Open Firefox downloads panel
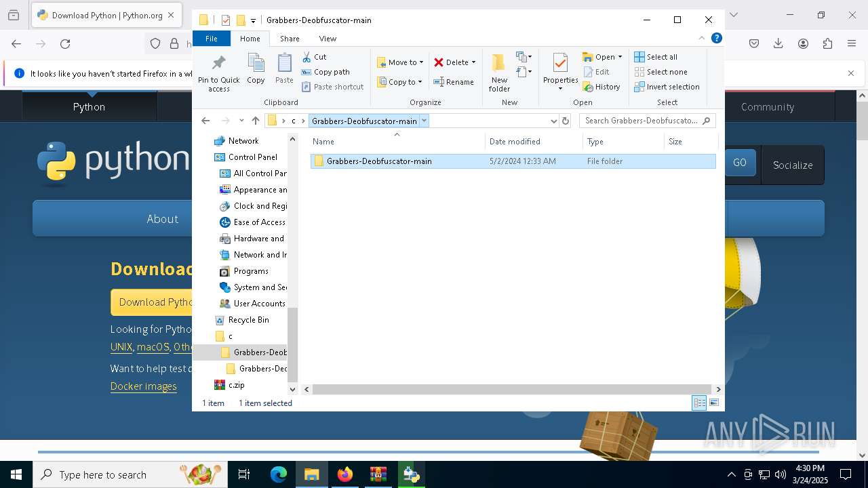868x488 pixels. [778, 44]
